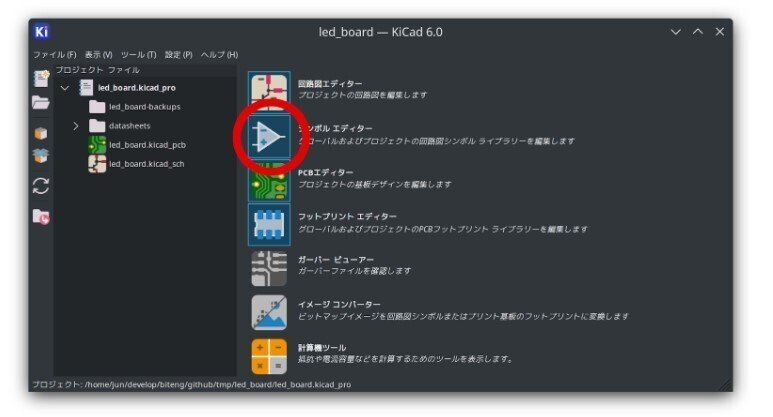Click led_board.kicad_sch schematic file icon
773x417 pixels.
click(97, 164)
